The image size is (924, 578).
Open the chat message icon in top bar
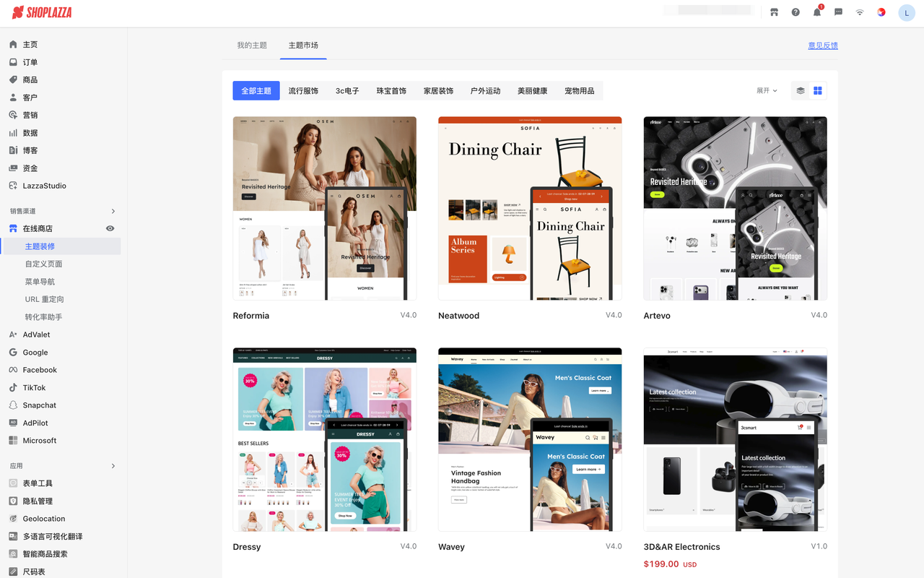point(838,12)
